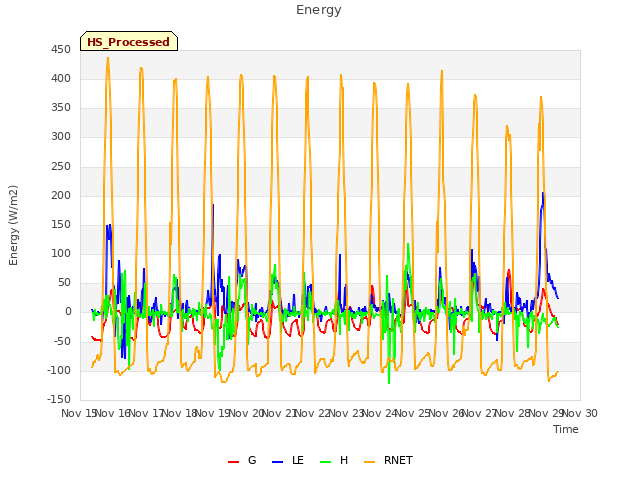The height and width of the screenshot is (480, 640).
Task: Click the Nov 30 x-axis label
Action: (580, 413)
